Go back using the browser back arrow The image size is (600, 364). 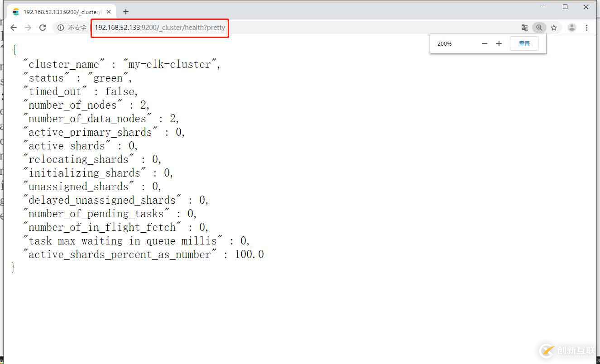[14, 28]
